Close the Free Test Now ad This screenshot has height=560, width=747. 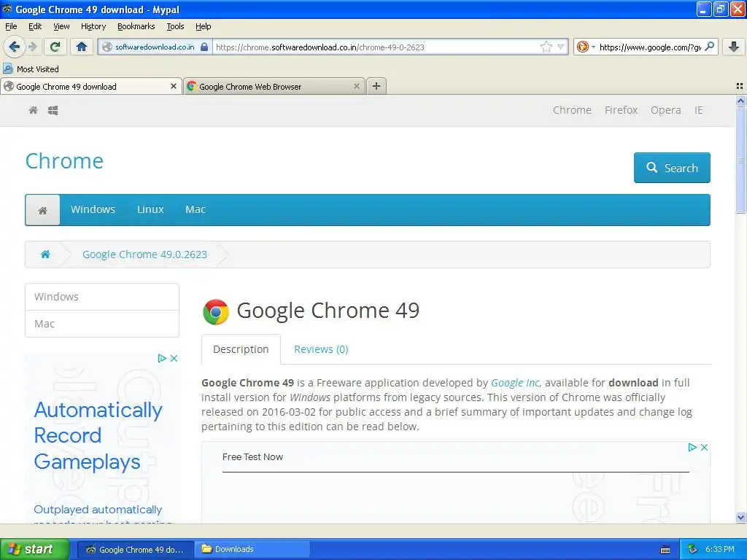tap(704, 447)
